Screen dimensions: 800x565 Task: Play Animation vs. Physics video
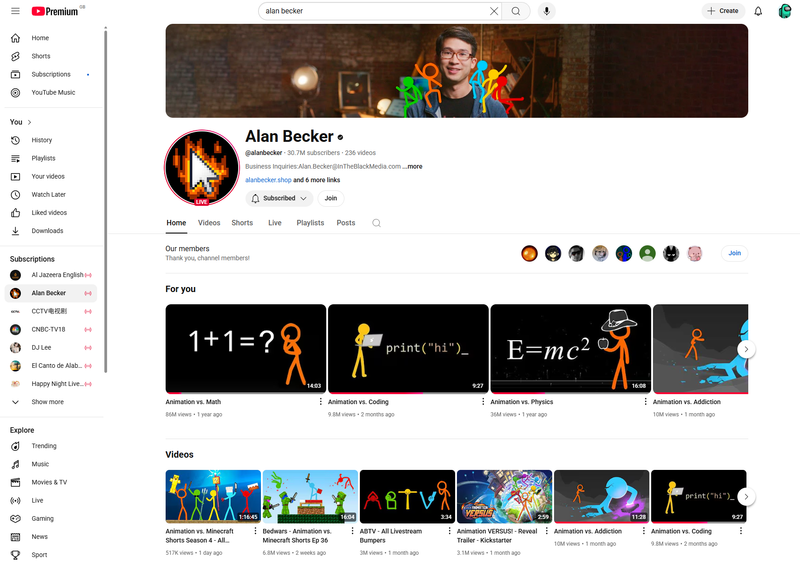pyautogui.click(x=570, y=349)
